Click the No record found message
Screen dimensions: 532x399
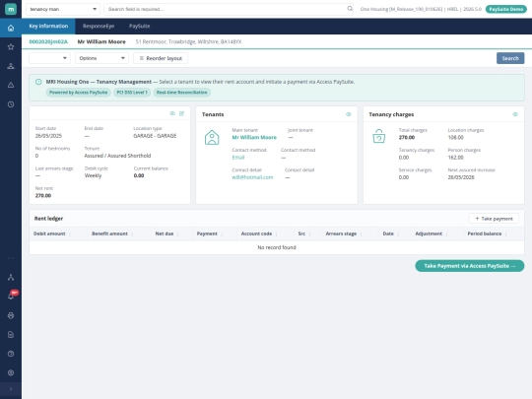point(277,247)
